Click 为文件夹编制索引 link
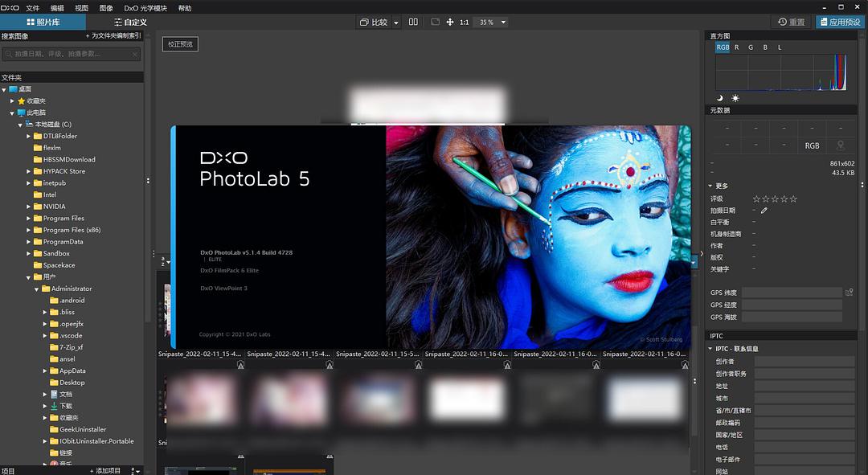 click(x=113, y=35)
